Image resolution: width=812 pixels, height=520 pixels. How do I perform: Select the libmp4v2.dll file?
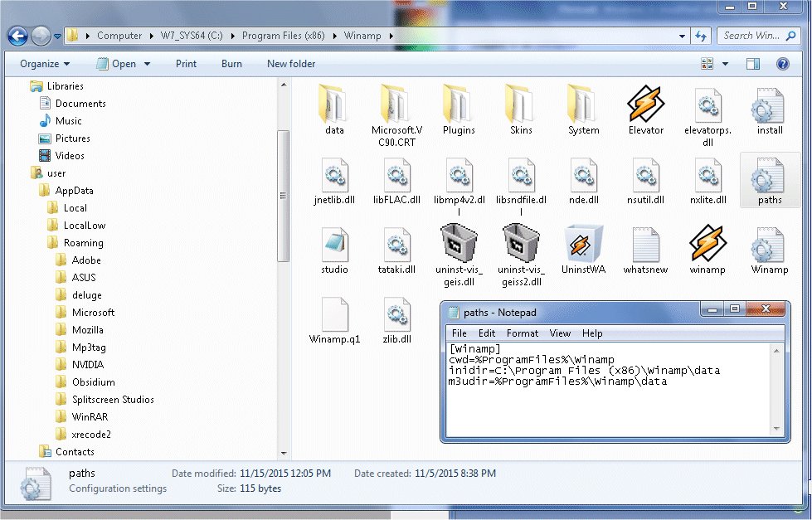tap(459, 187)
